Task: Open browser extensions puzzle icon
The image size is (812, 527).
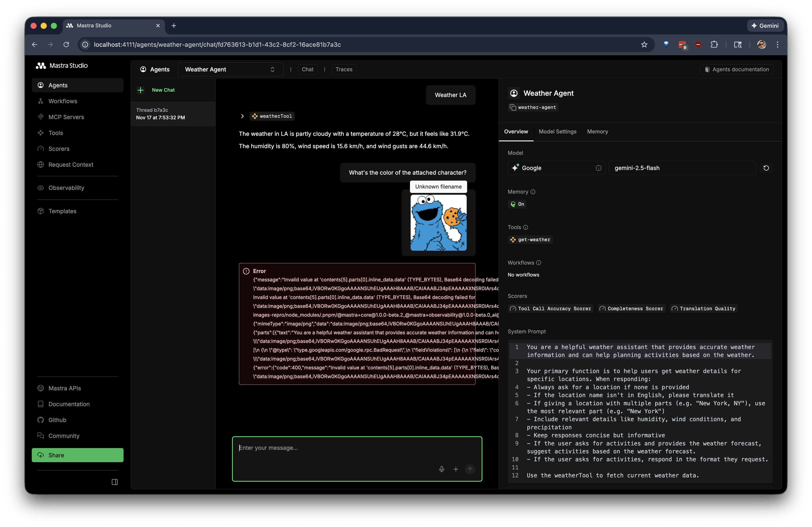Action: (x=714, y=45)
